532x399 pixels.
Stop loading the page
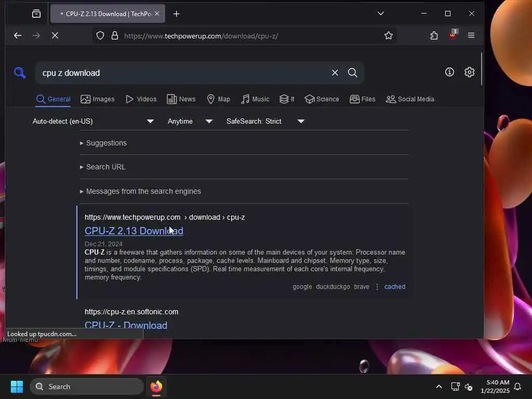[55, 36]
